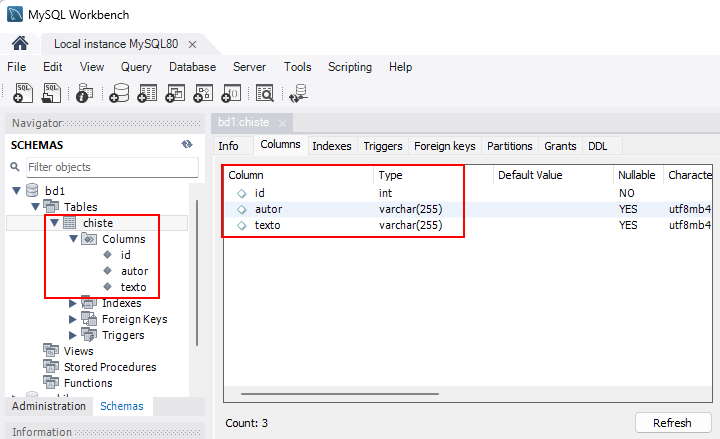Expand the Triggers node in tree
This screenshot has width=720, height=439.
[73, 335]
